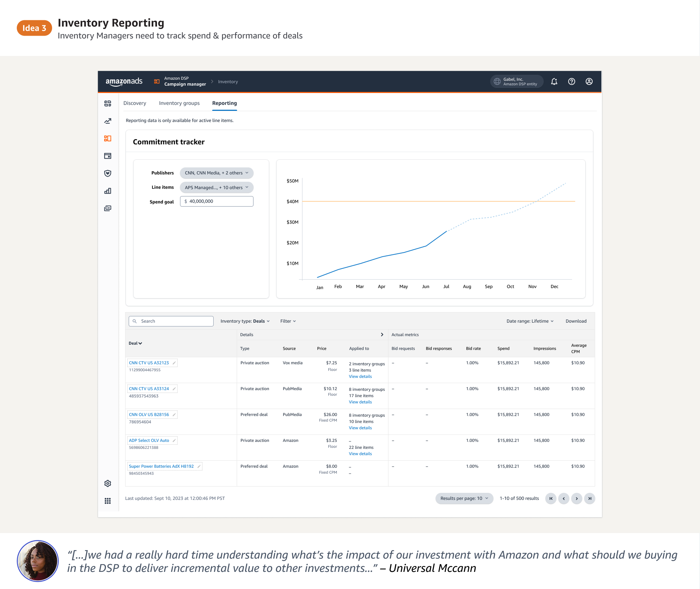Switch to the Discovery tab
This screenshot has height=589, width=700.
point(135,103)
